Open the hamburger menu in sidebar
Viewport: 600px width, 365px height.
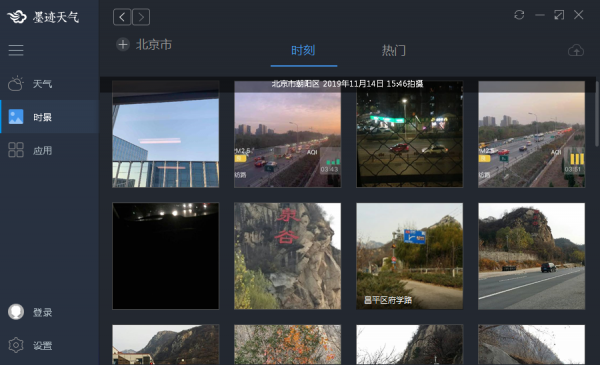[x=16, y=50]
